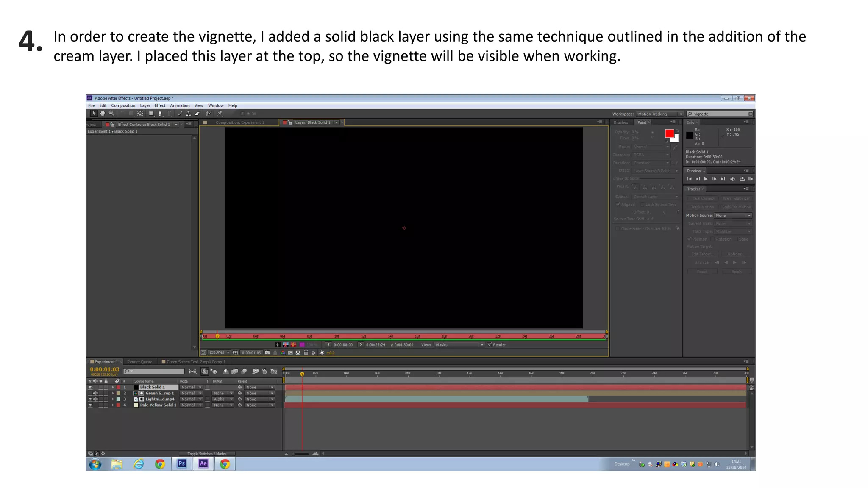Open Mode dropdown for Black Solid 1
The height and width of the screenshot is (488, 868).
point(191,387)
